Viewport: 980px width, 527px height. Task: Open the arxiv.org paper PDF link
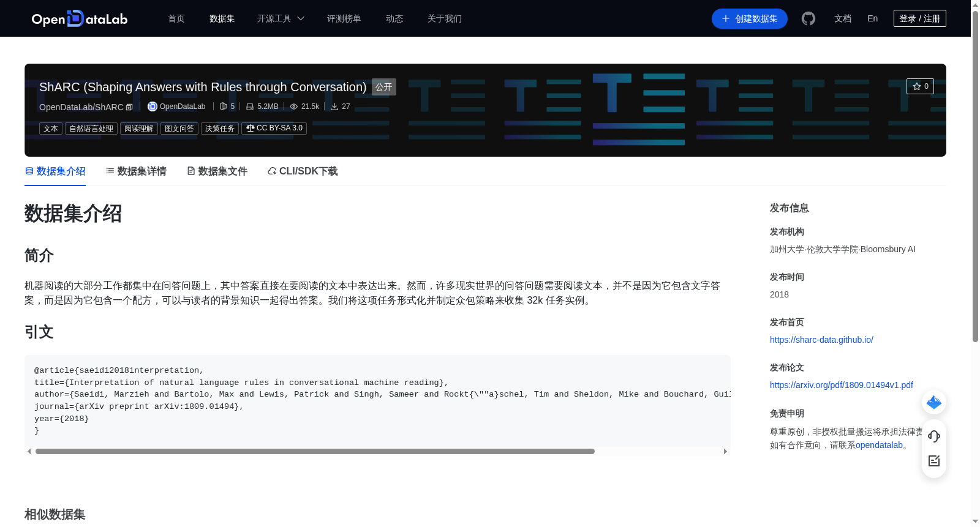pos(842,385)
